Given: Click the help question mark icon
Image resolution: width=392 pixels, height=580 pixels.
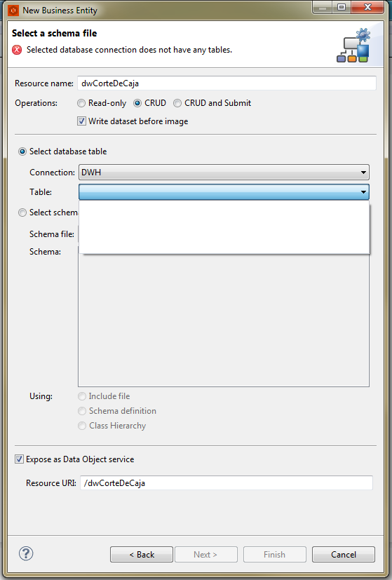Looking at the screenshot, I should tap(26, 553).
